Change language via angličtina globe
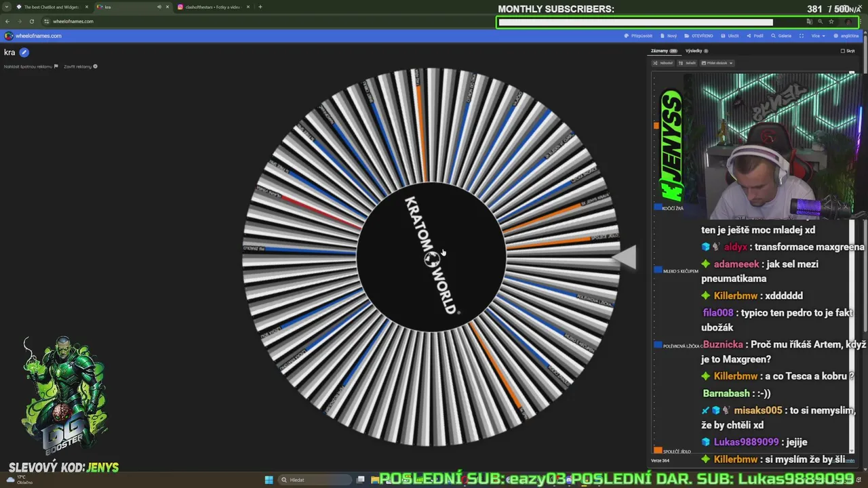The width and height of the screenshot is (868, 488). tap(846, 36)
